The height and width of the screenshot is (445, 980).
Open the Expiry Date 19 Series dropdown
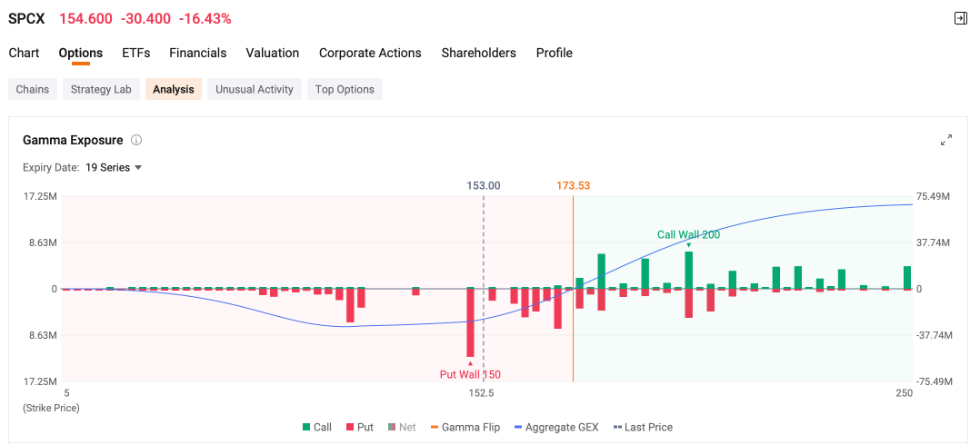[114, 167]
